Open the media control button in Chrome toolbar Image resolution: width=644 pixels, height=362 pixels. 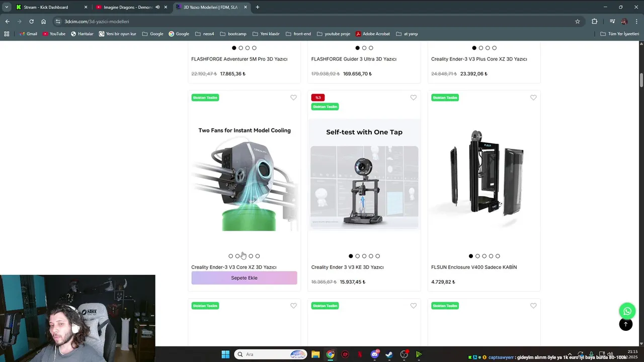point(612,22)
